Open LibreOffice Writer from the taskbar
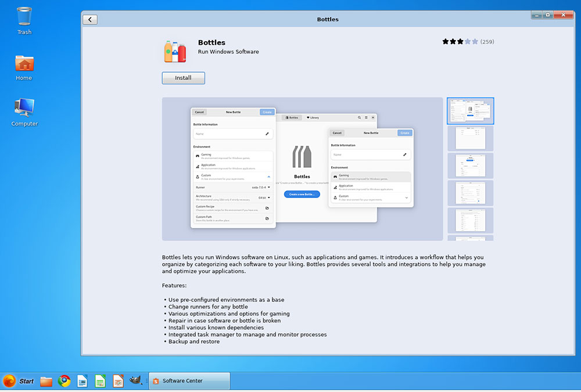 [x=82, y=381]
